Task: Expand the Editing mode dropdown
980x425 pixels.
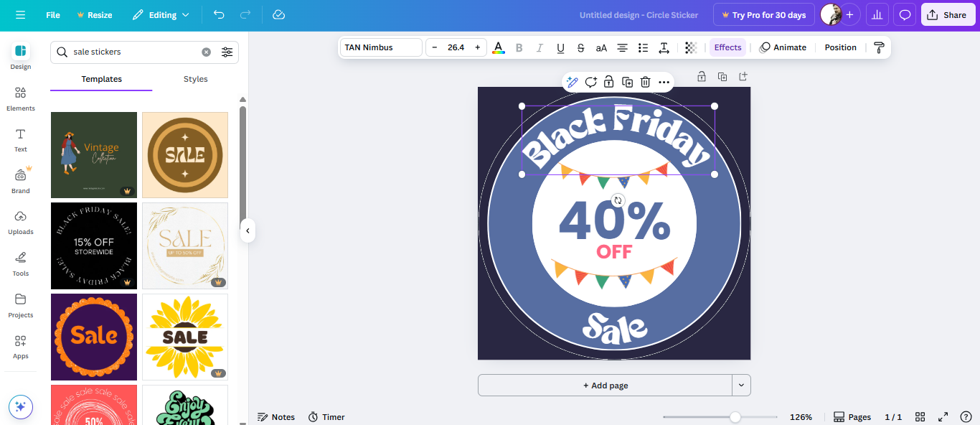Action: [x=161, y=15]
